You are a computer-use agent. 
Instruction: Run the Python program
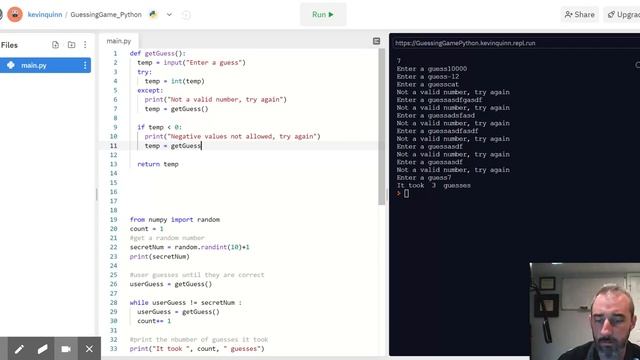(323, 15)
